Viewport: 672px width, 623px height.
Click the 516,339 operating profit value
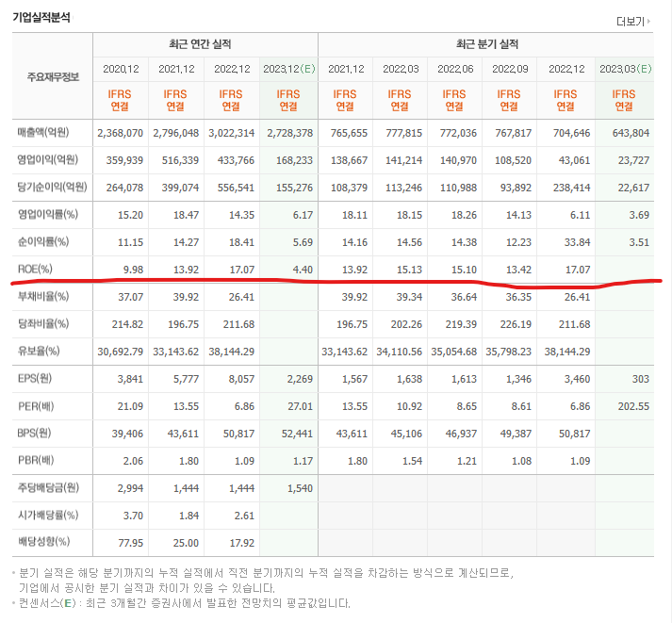[x=180, y=160]
